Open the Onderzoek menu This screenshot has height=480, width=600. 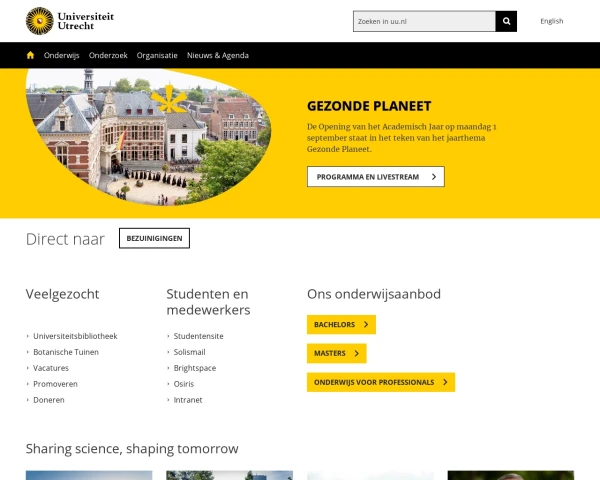pos(108,56)
